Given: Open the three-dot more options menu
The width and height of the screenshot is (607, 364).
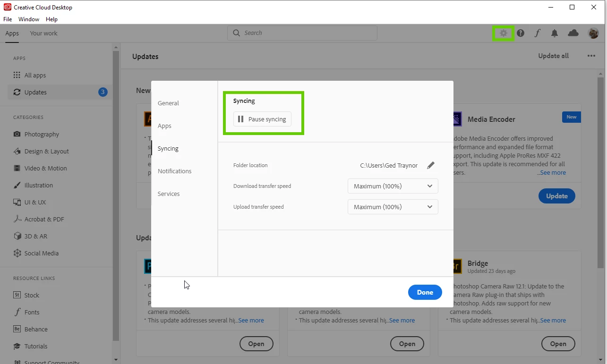Looking at the screenshot, I should (591, 56).
